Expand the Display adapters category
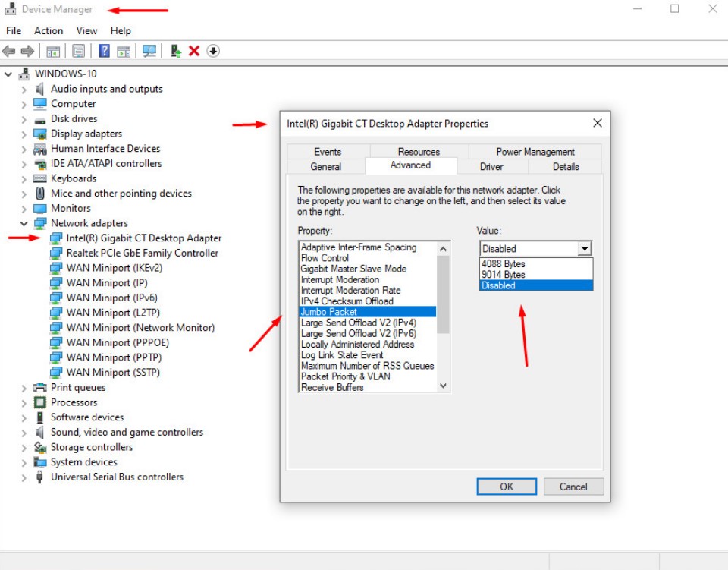This screenshot has height=570, width=728. click(24, 134)
